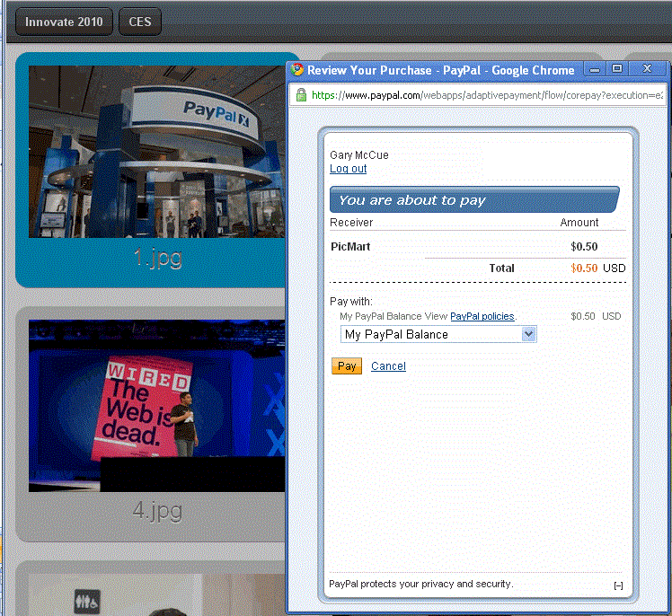The width and height of the screenshot is (672, 616).
Task: Click the Log out link
Action: tap(348, 169)
